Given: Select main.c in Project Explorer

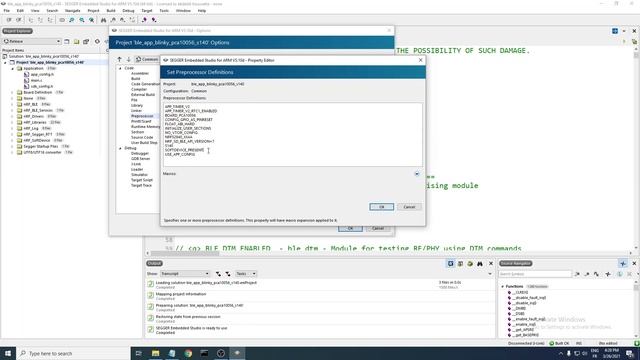Looking at the screenshot, I should tap(36, 80).
